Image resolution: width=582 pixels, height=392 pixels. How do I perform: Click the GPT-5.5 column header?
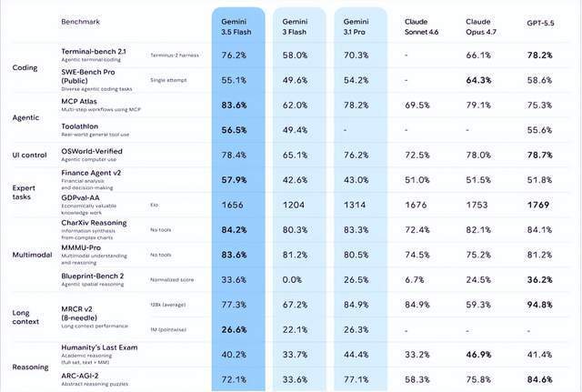(540, 23)
